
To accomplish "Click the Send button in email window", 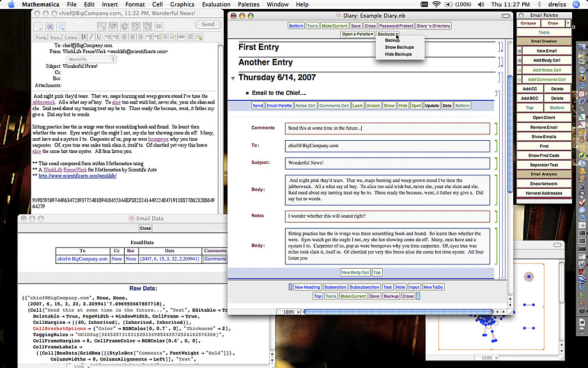I will point(208,24).
